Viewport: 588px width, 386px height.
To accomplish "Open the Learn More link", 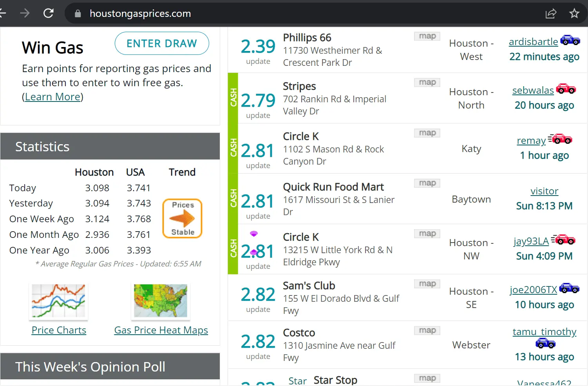I will tap(52, 97).
